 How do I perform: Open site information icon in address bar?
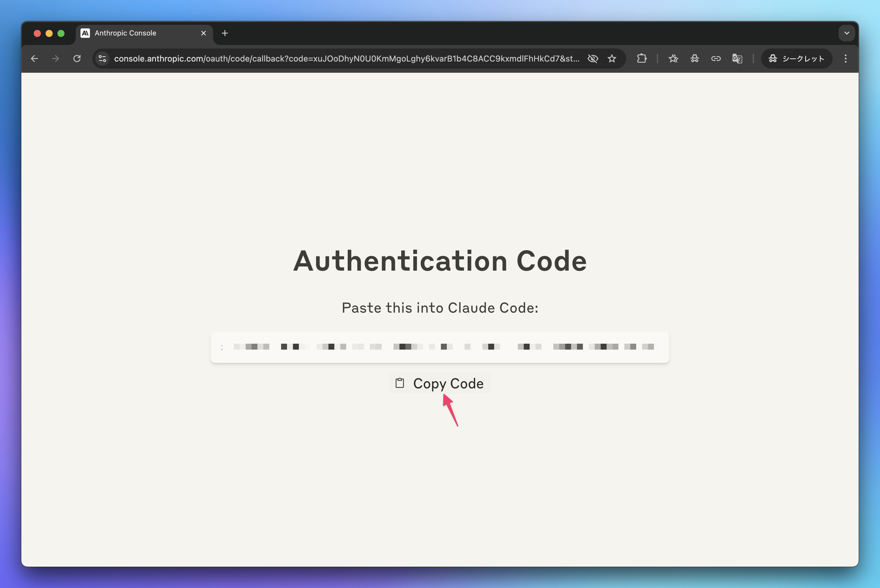pyautogui.click(x=102, y=59)
